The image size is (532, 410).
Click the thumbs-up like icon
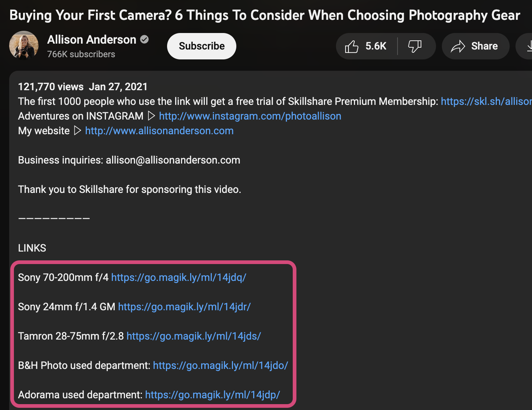[x=352, y=47]
